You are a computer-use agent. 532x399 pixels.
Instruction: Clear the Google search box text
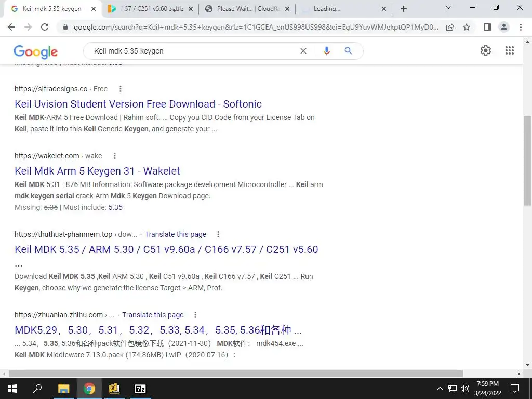[303, 51]
